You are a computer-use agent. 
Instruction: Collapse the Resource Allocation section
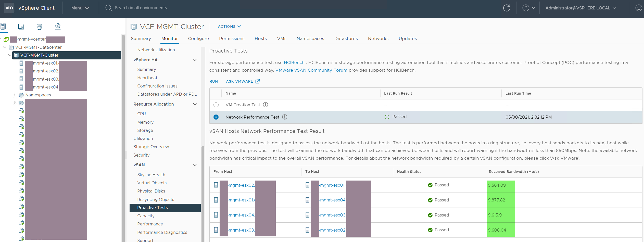(x=195, y=104)
